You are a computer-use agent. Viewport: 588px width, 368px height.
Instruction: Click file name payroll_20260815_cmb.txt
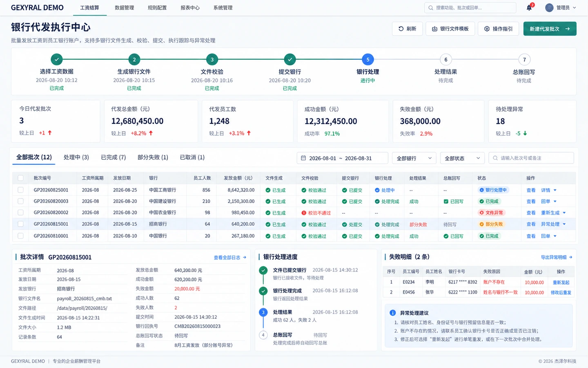pyautogui.click(x=84, y=299)
